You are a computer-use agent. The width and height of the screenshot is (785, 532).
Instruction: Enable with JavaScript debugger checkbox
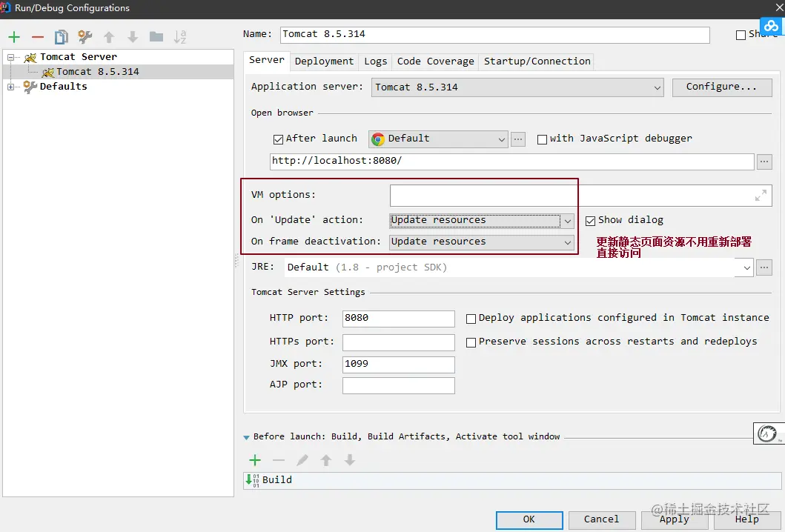pos(542,139)
